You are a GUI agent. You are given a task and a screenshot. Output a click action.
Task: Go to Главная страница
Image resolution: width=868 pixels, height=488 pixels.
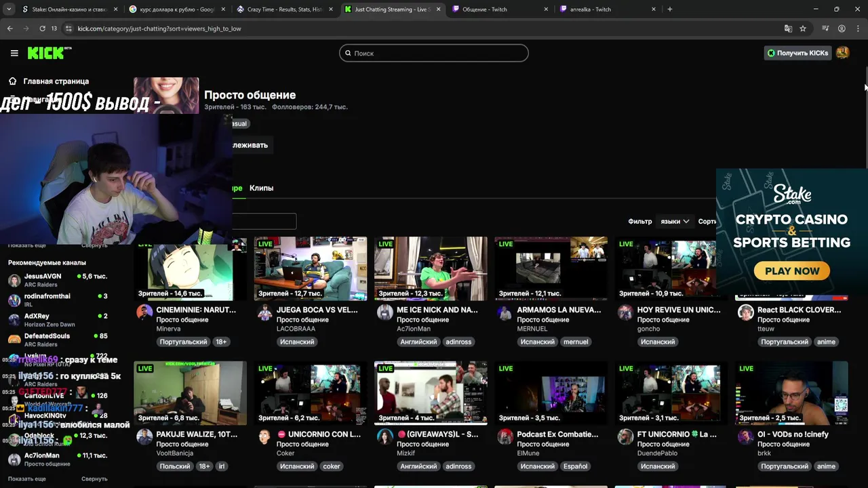(x=56, y=81)
